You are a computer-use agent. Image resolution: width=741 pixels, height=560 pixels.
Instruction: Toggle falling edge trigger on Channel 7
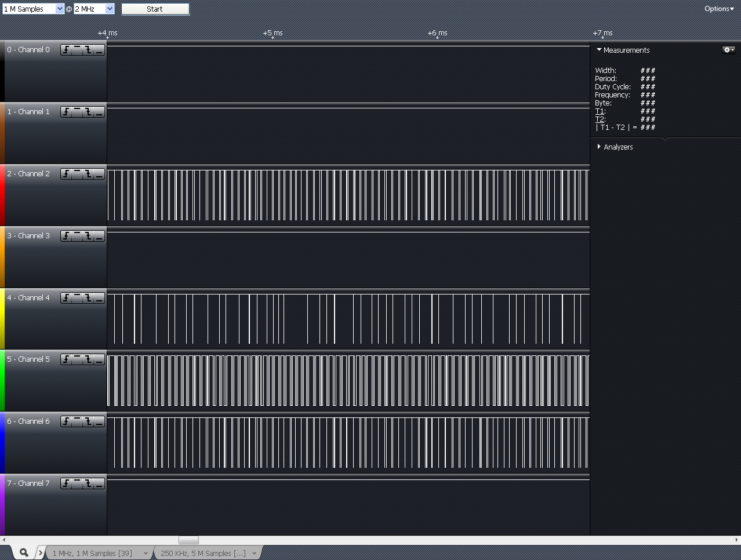(x=88, y=483)
